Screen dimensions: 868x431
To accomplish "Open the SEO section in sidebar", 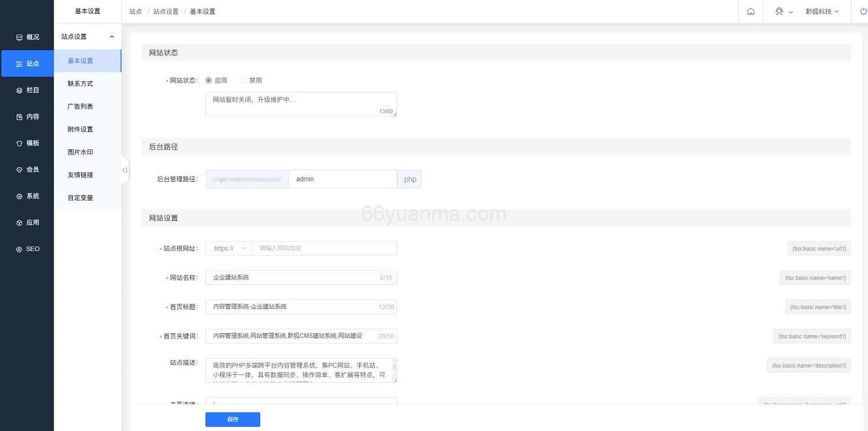I will (x=31, y=248).
